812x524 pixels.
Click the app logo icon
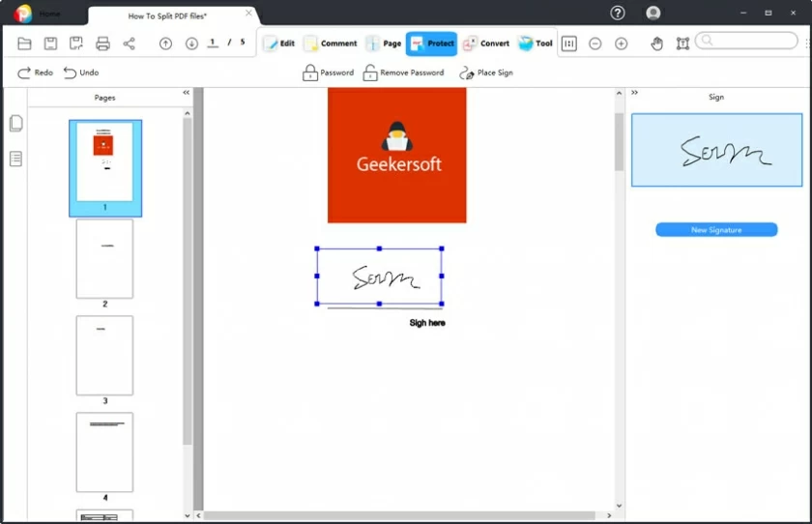click(x=23, y=14)
